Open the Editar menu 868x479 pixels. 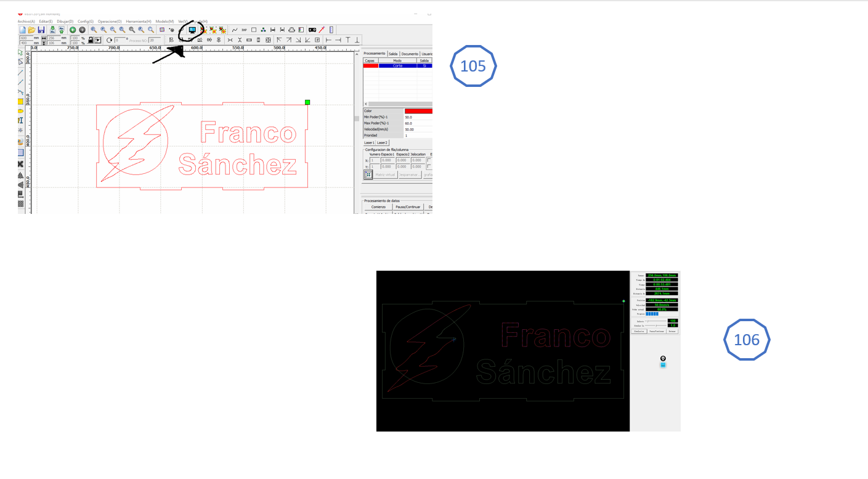[x=46, y=22]
